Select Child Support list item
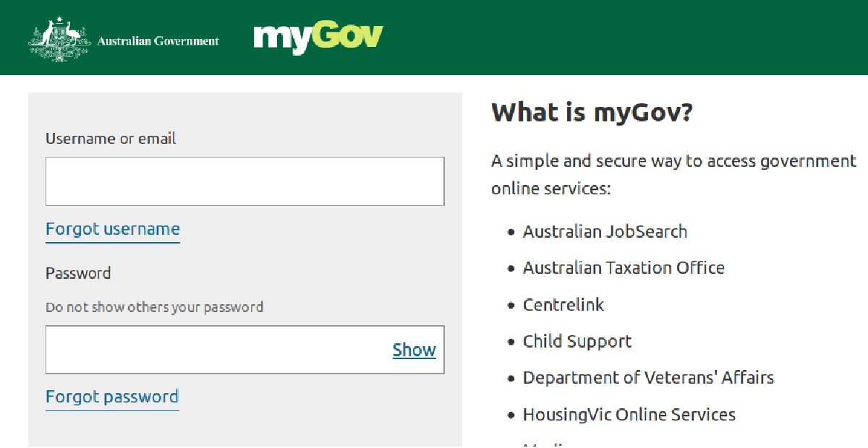This screenshot has width=868, height=448. tap(577, 342)
